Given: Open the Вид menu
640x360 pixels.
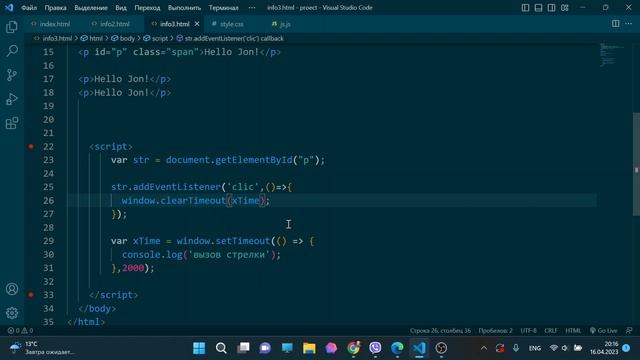Looking at the screenshot, I should click(x=121, y=7).
